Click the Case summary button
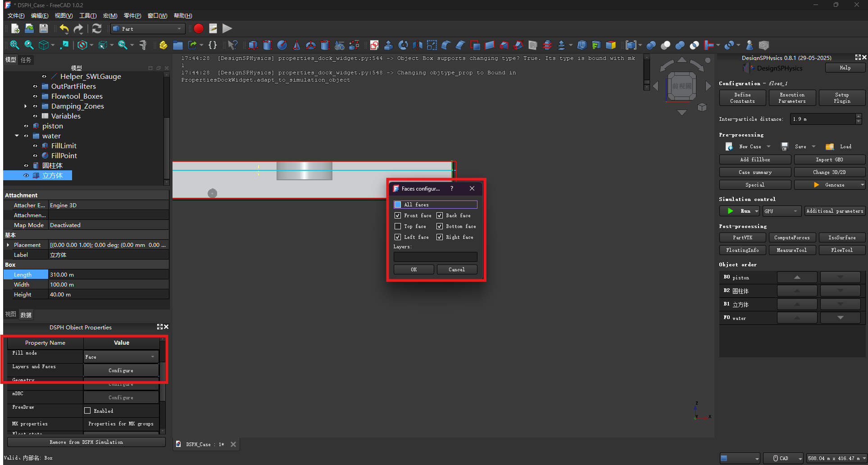868x465 pixels. [x=755, y=172]
